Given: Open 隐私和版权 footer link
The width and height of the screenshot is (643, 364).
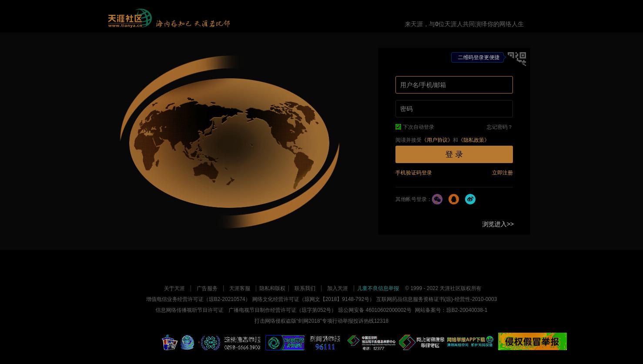Looking at the screenshot, I should [x=272, y=288].
